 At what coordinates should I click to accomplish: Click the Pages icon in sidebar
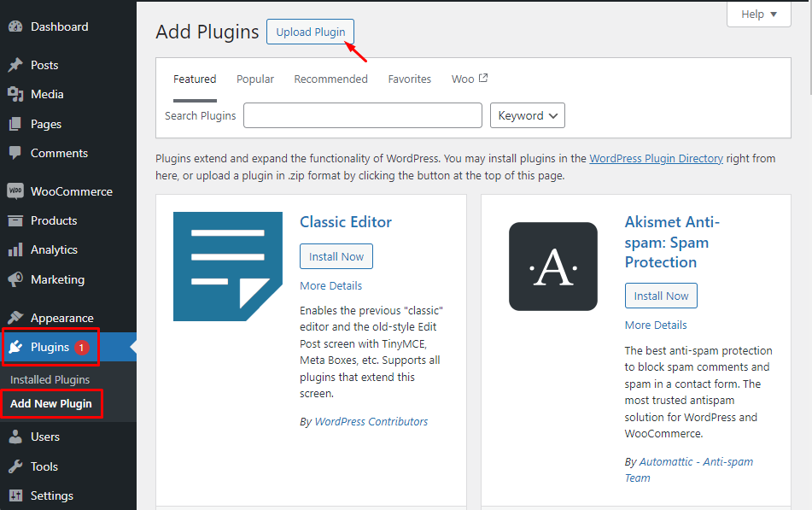[x=15, y=124]
